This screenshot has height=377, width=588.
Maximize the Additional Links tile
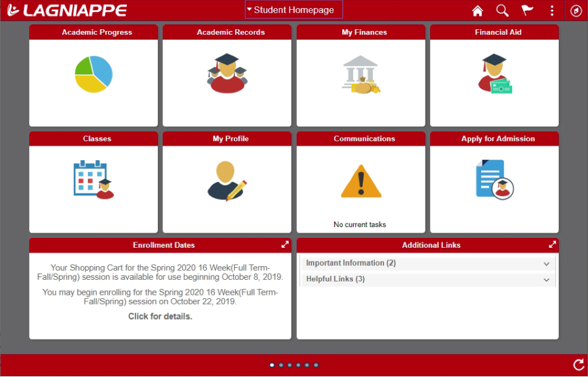pyautogui.click(x=552, y=245)
